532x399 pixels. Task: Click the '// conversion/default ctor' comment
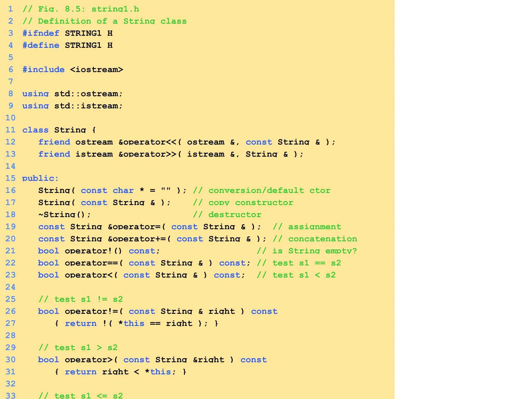coord(262,190)
